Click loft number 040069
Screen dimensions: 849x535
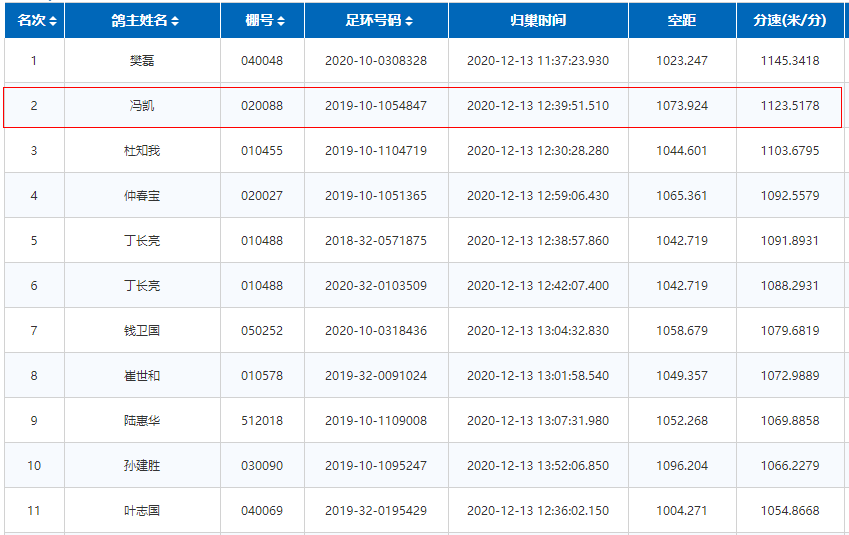[262, 510]
